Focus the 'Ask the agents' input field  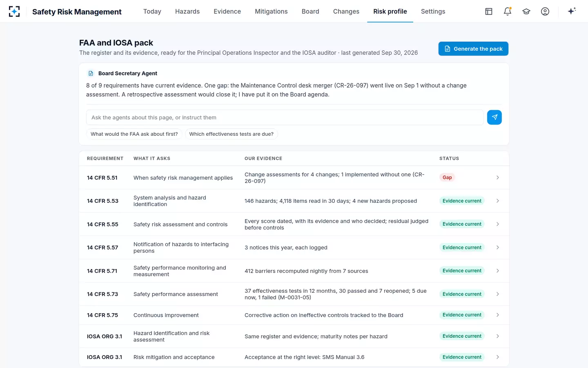[x=285, y=117]
